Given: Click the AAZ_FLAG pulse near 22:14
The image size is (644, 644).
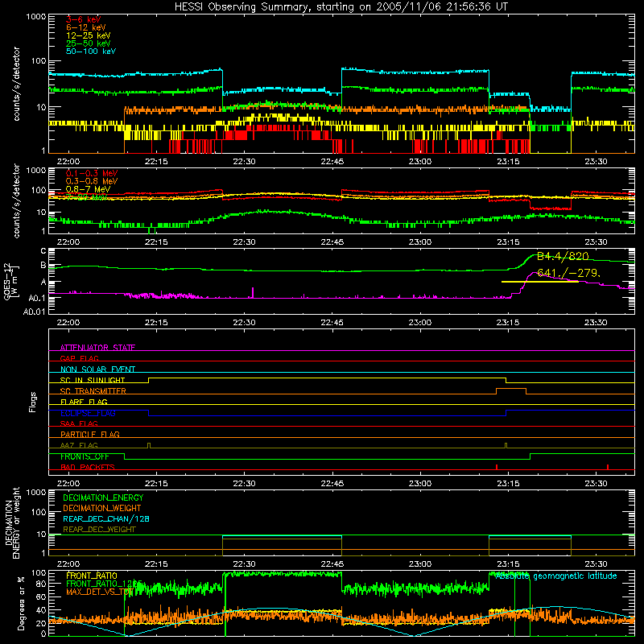Looking at the screenshot, I should click(x=149, y=445).
